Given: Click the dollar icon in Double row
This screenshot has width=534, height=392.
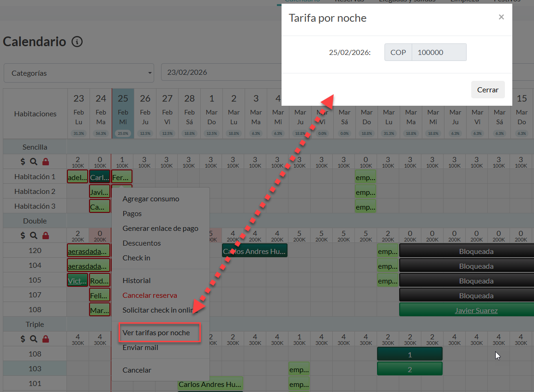Looking at the screenshot, I should click(x=23, y=235).
